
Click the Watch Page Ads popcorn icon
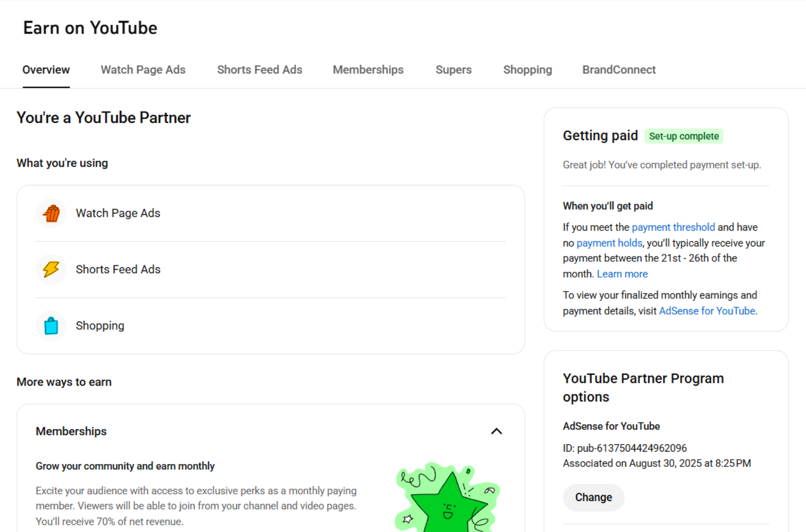[51, 213]
